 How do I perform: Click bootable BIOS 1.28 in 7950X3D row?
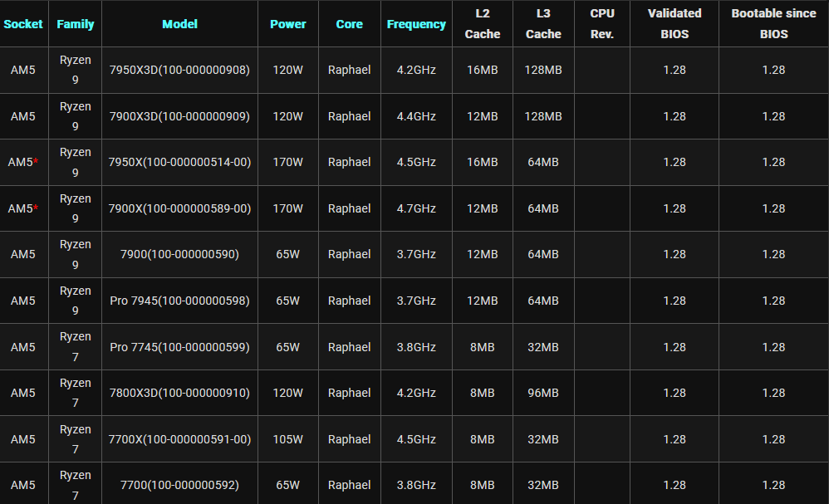(773, 71)
